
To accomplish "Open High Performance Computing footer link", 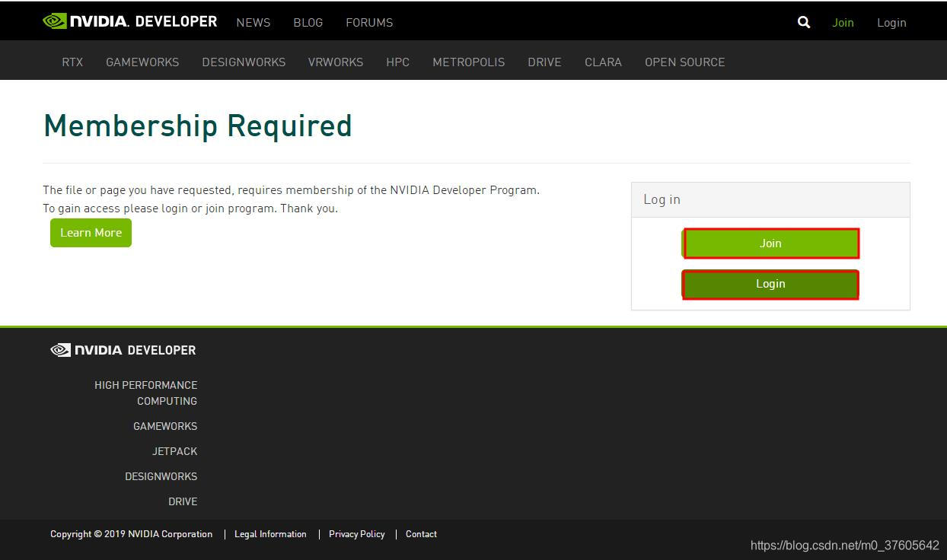I will point(146,393).
